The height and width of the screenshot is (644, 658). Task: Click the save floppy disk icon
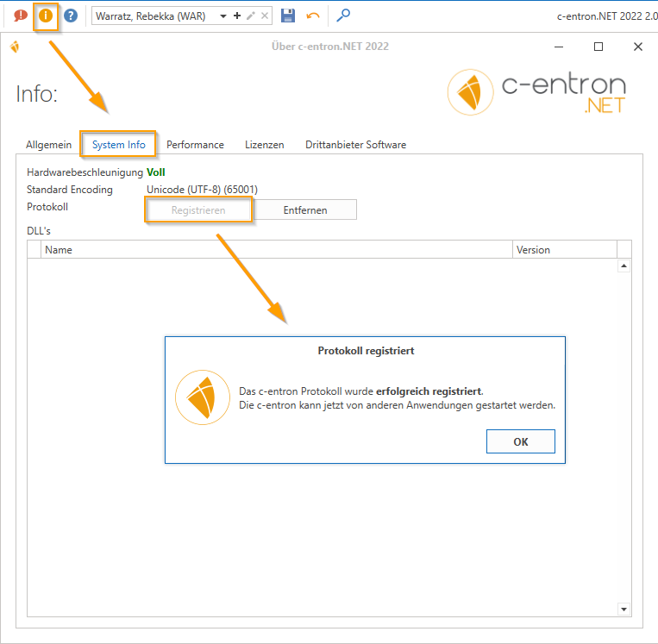point(288,16)
